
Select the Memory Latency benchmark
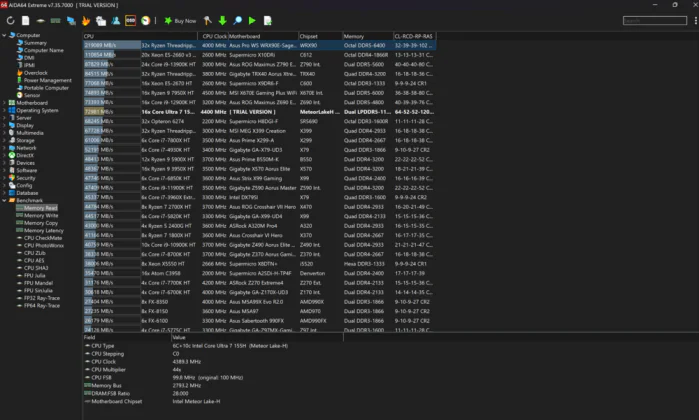(44, 231)
